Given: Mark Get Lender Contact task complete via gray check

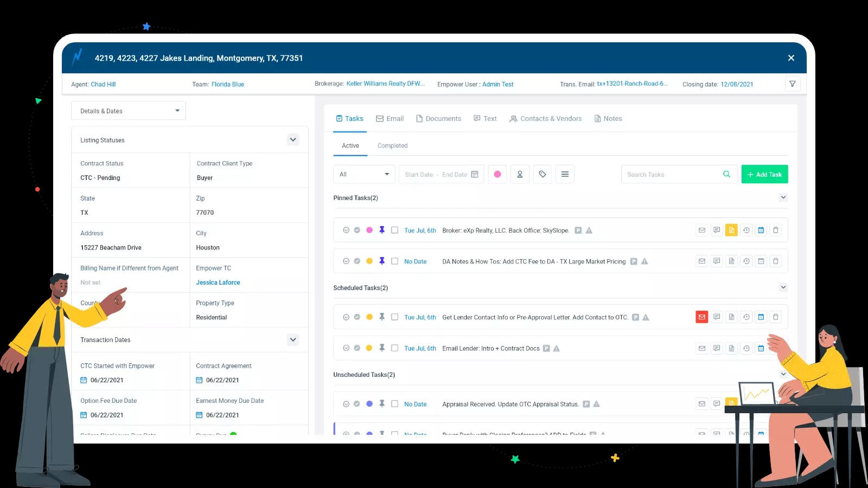Looking at the screenshot, I should pyautogui.click(x=357, y=317).
